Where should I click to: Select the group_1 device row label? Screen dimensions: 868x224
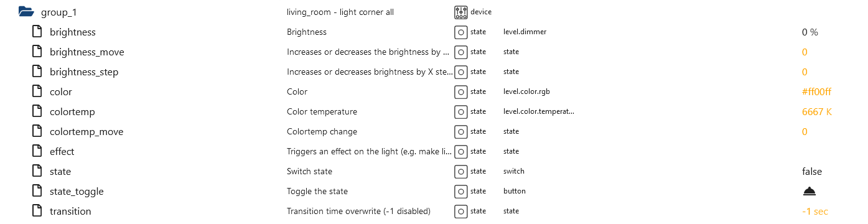[59, 12]
